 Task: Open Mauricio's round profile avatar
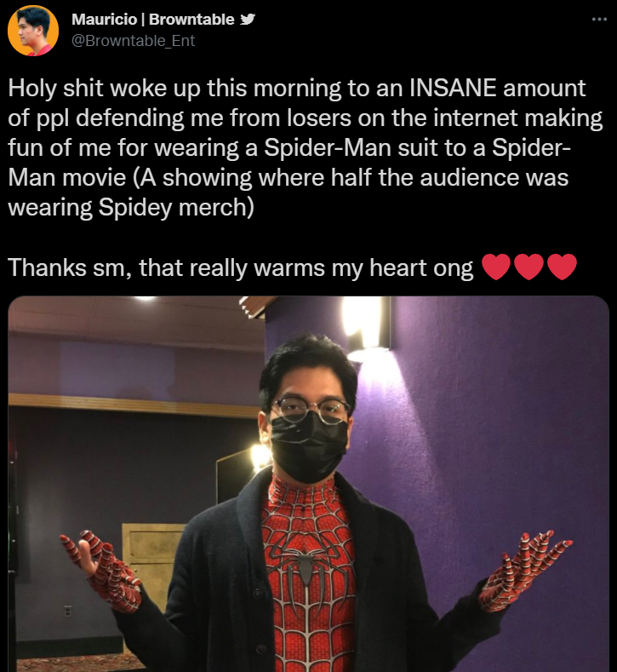click(x=33, y=31)
